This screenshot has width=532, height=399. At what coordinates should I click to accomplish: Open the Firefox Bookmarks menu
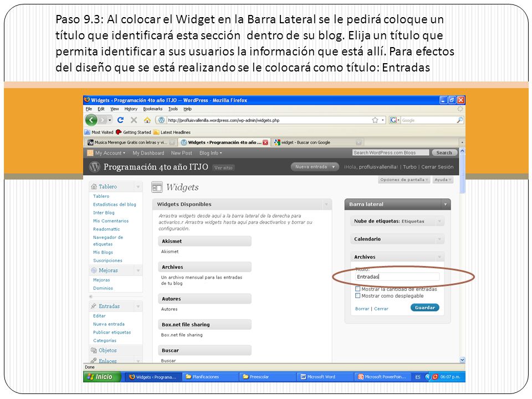pos(153,109)
